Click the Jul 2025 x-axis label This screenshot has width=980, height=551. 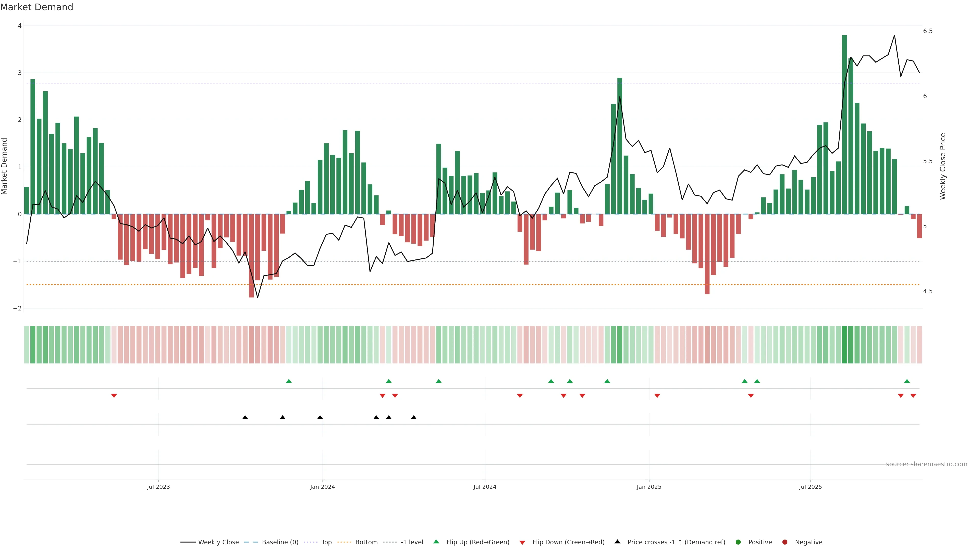(x=810, y=487)
